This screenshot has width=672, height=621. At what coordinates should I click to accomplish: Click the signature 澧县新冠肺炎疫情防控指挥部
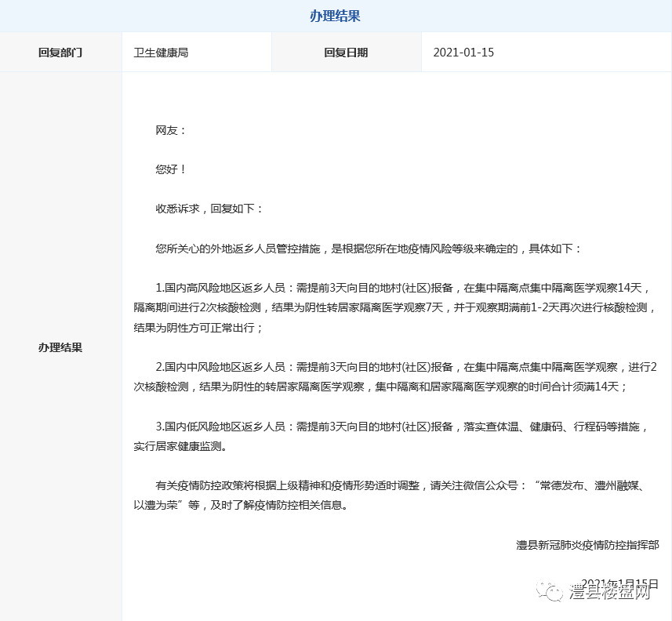pos(587,545)
